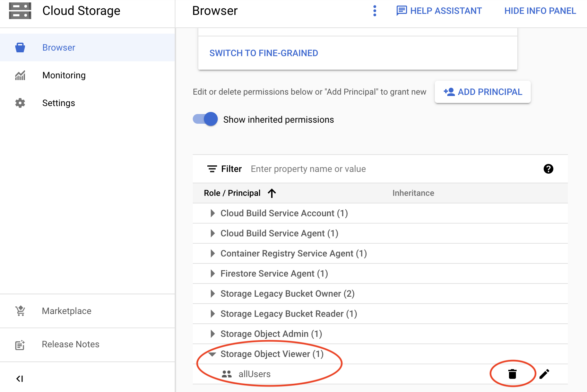Sort by Role / Principal arrow
The width and height of the screenshot is (587, 392).
point(272,193)
